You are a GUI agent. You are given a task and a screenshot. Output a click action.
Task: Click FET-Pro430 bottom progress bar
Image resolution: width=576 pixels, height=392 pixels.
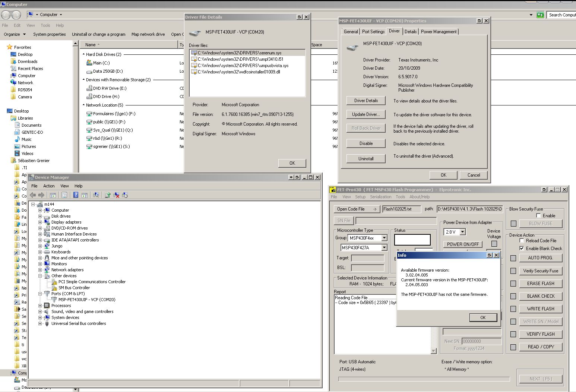pyautogui.click(x=424, y=379)
